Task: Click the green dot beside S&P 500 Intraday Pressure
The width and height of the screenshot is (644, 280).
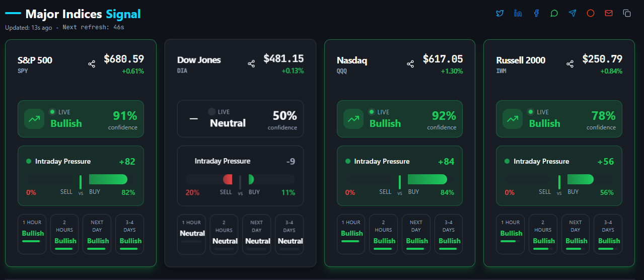Action: [x=29, y=162]
